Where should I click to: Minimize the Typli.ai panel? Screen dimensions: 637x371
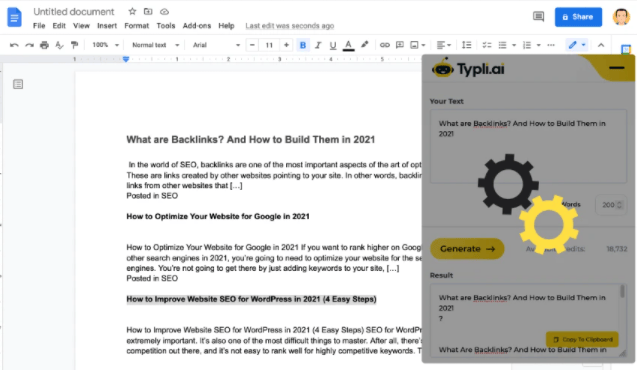616,67
